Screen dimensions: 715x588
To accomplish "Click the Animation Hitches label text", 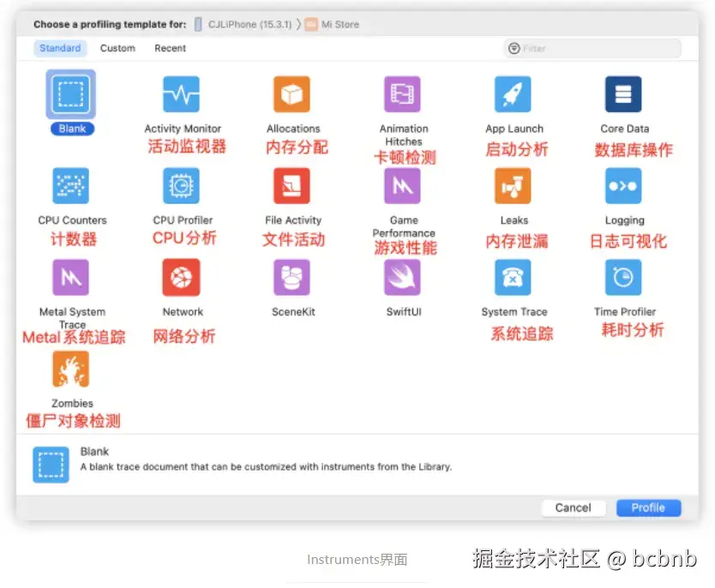I will point(404,135).
